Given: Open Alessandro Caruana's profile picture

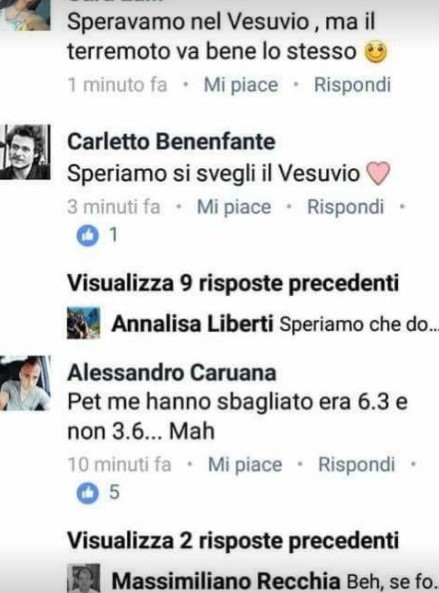Looking at the screenshot, I should [25, 383].
